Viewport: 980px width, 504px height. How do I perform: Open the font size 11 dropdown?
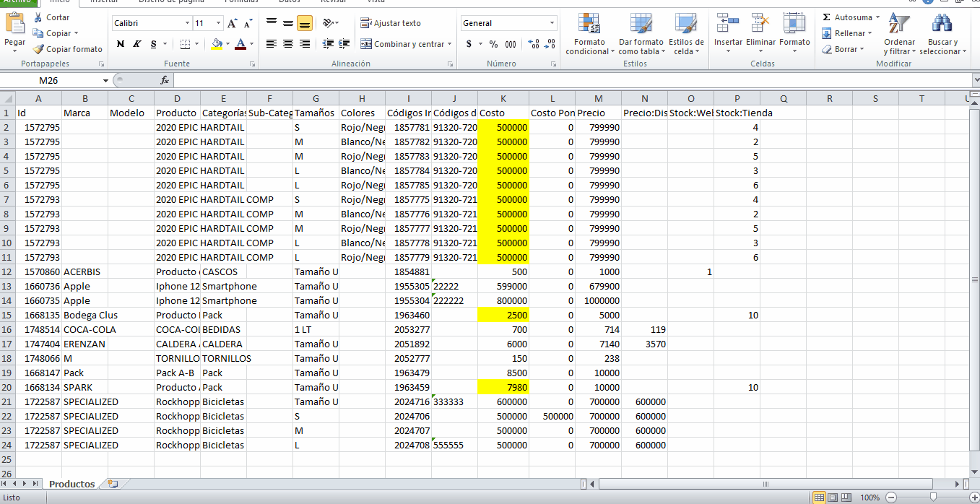pyautogui.click(x=219, y=23)
